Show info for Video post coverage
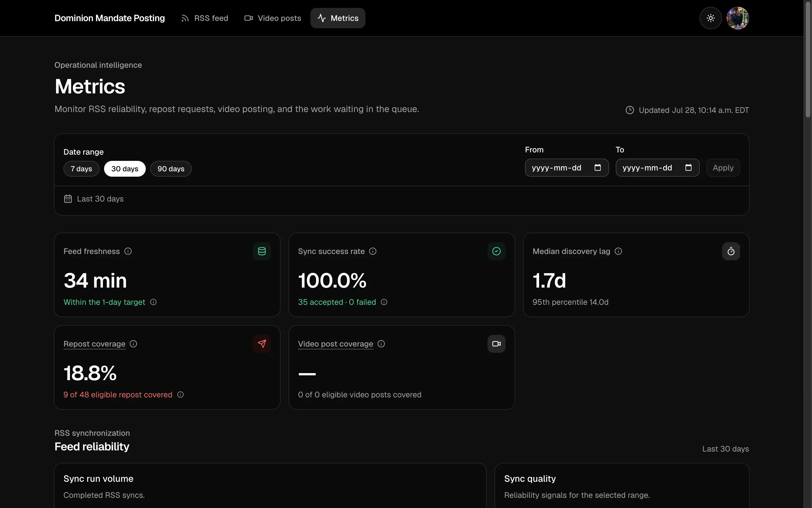812x508 pixels. tap(381, 344)
